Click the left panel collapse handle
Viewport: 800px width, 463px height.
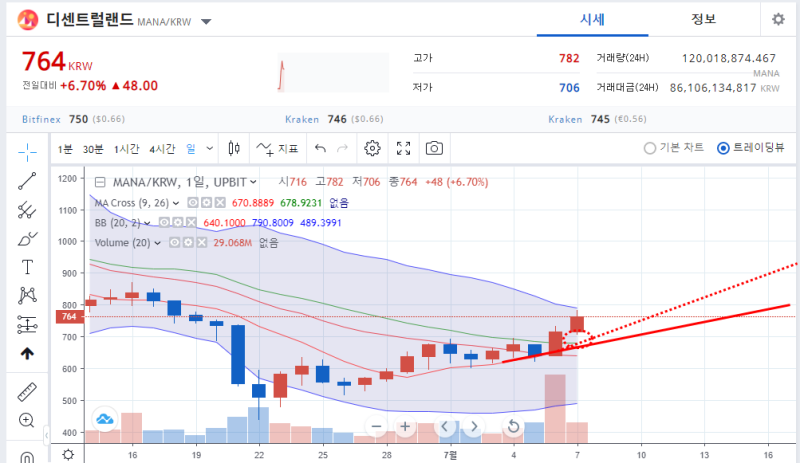(46, 435)
